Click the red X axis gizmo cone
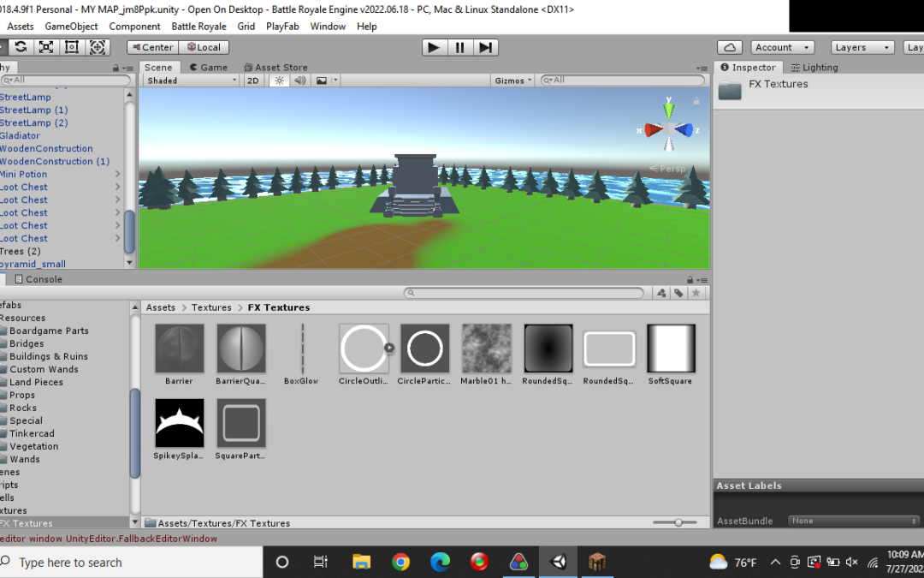924x578 pixels. pyautogui.click(x=653, y=130)
